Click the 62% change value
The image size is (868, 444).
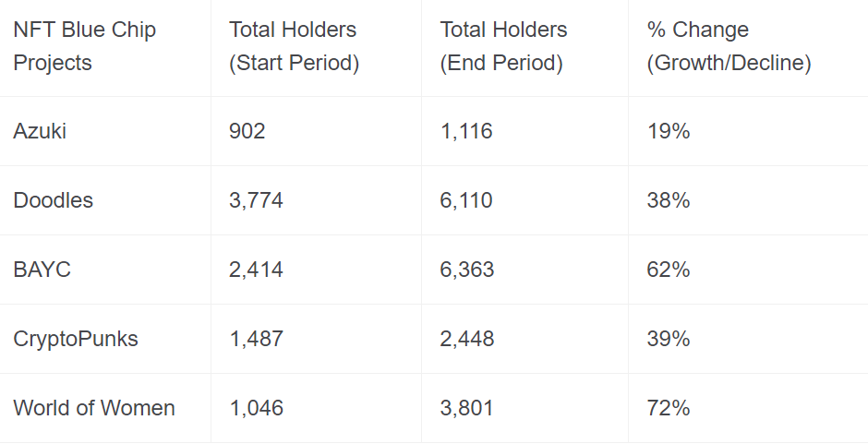(x=669, y=270)
